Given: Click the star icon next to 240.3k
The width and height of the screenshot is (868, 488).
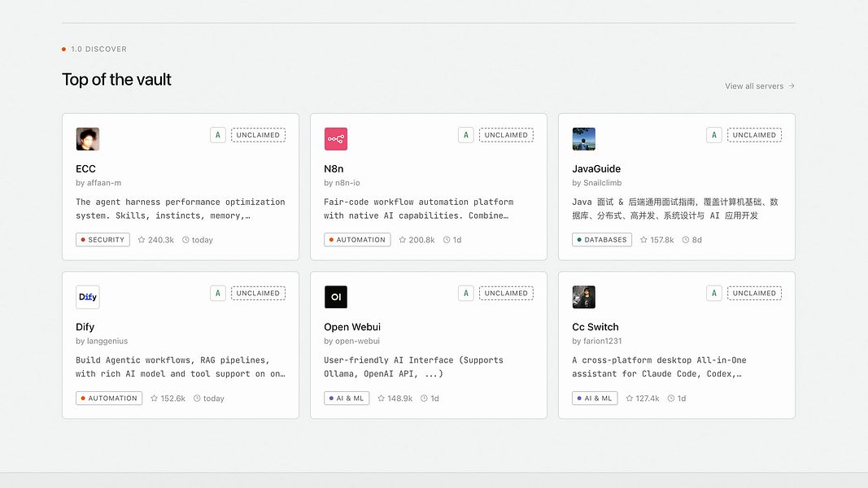Looking at the screenshot, I should click(142, 240).
